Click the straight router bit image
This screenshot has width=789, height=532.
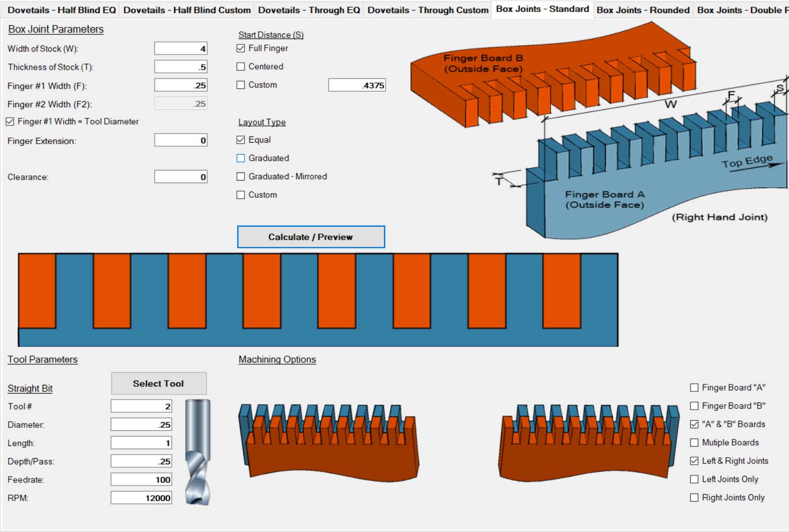tap(197, 452)
